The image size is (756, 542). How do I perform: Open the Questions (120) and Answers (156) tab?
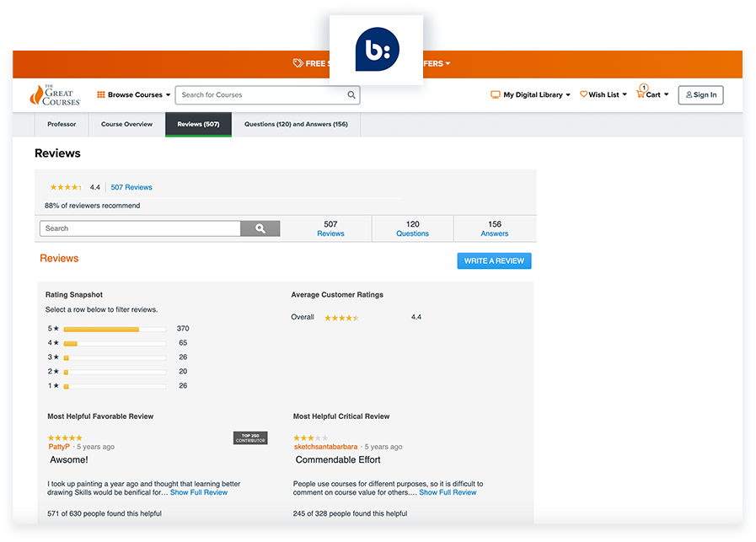[296, 125]
